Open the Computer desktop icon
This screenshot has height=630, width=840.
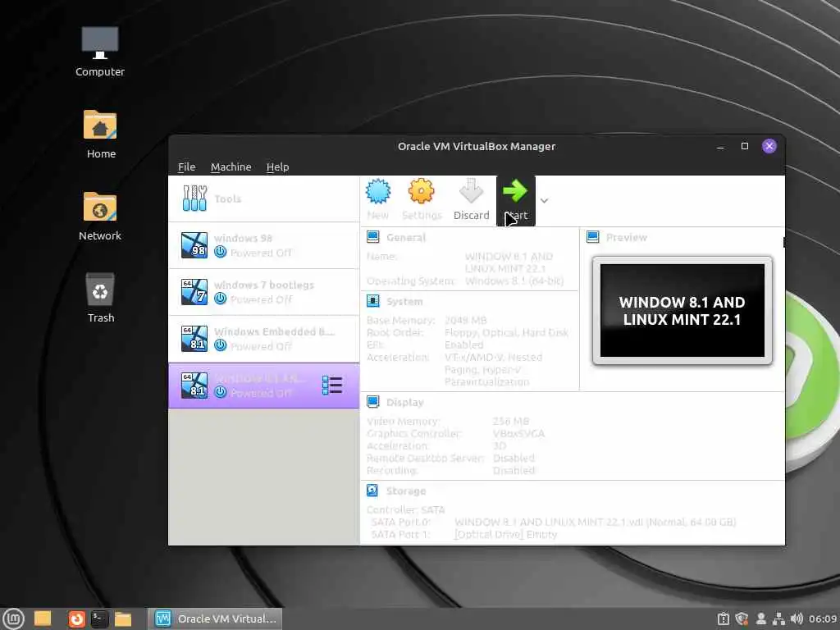99,52
